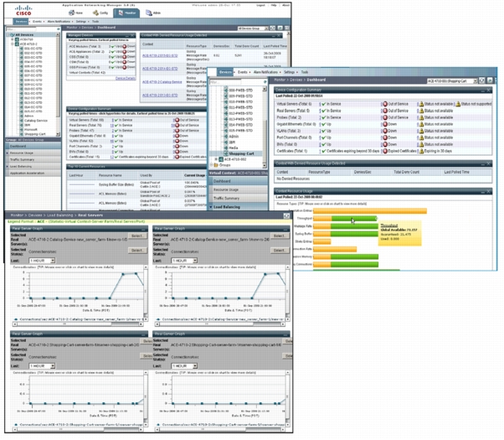Click red Down icon in ACE Modules row
Screen dimensions: 504x440
[125, 47]
